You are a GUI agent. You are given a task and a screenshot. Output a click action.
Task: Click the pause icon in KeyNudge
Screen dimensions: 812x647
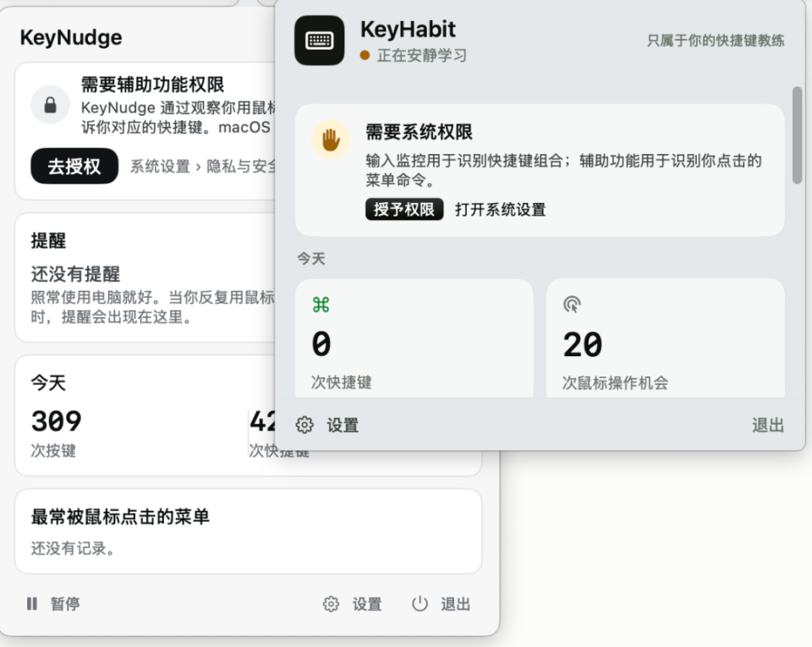(32, 604)
